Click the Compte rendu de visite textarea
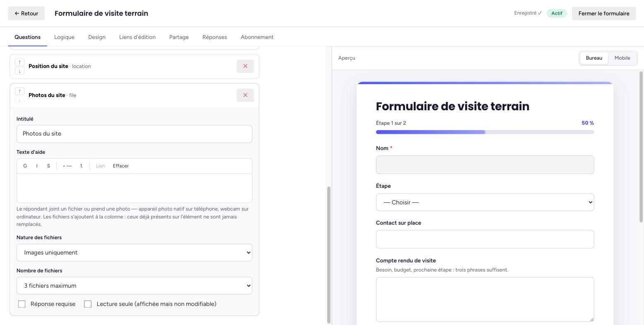The image size is (644, 325). tap(485, 299)
